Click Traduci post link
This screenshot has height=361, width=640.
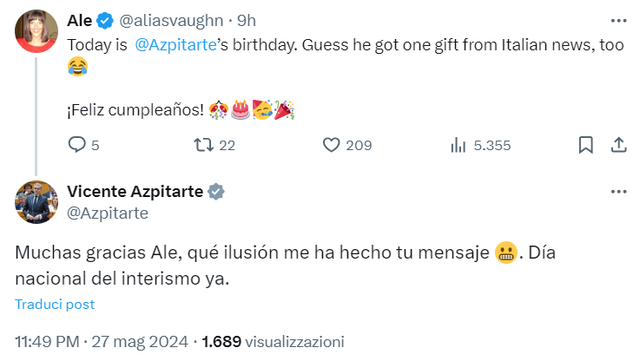tap(55, 304)
